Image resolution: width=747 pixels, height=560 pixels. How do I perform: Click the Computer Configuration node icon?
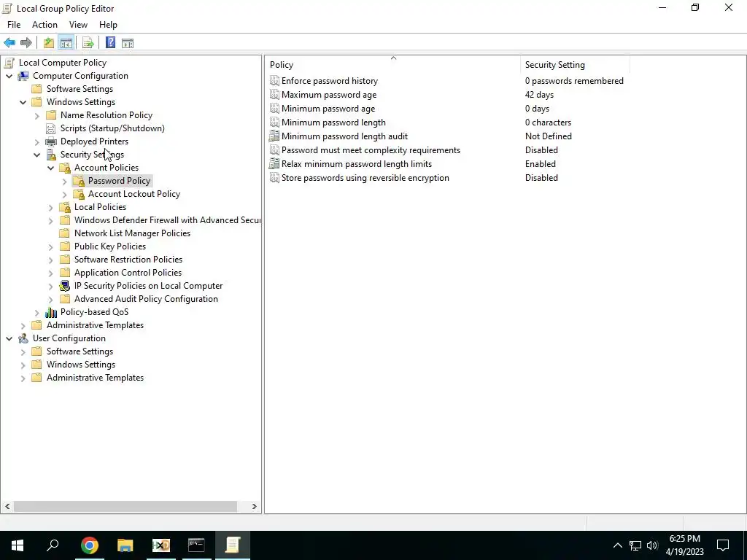coord(23,76)
